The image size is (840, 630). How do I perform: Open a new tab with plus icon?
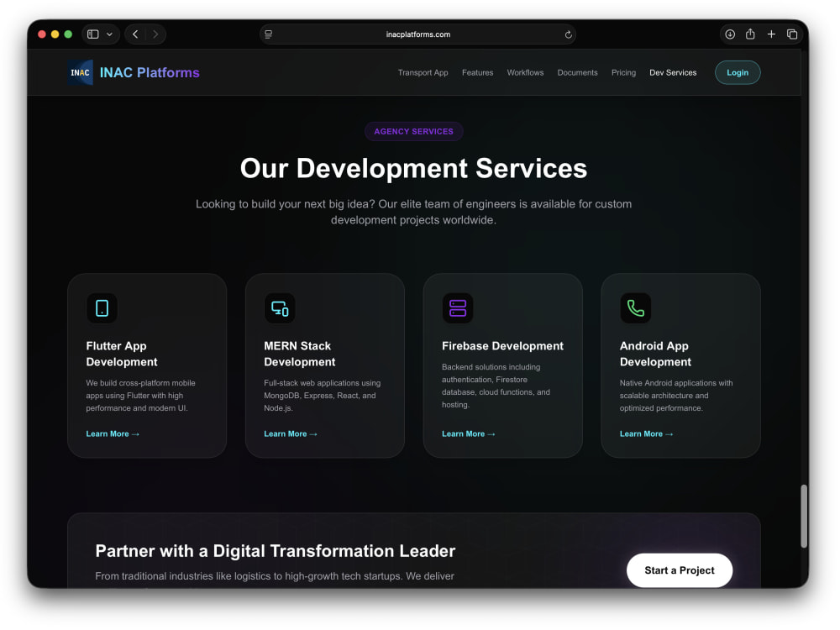tap(771, 34)
